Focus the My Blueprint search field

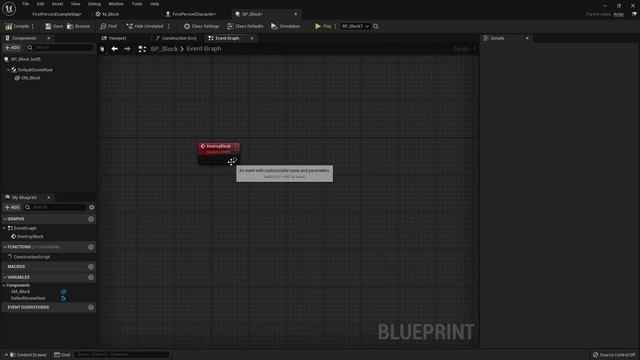[56, 207]
